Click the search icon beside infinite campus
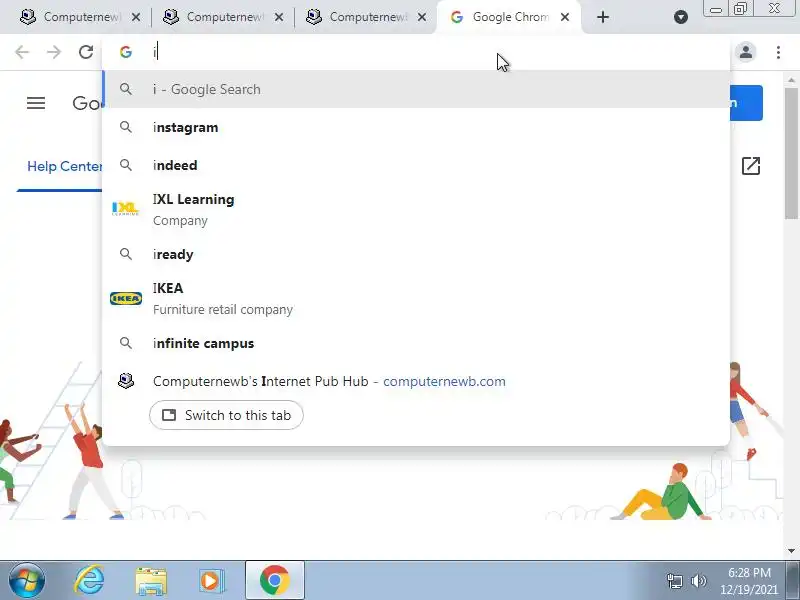The width and height of the screenshot is (800, 600). [x=126, y=343]
